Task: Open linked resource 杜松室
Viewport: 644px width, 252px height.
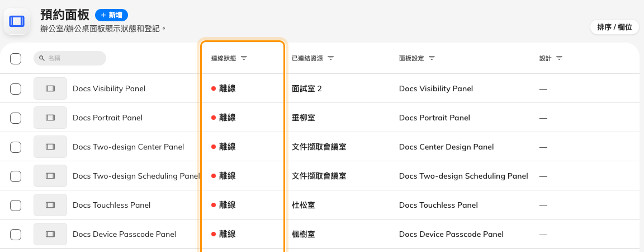Action: coord(303,205)
